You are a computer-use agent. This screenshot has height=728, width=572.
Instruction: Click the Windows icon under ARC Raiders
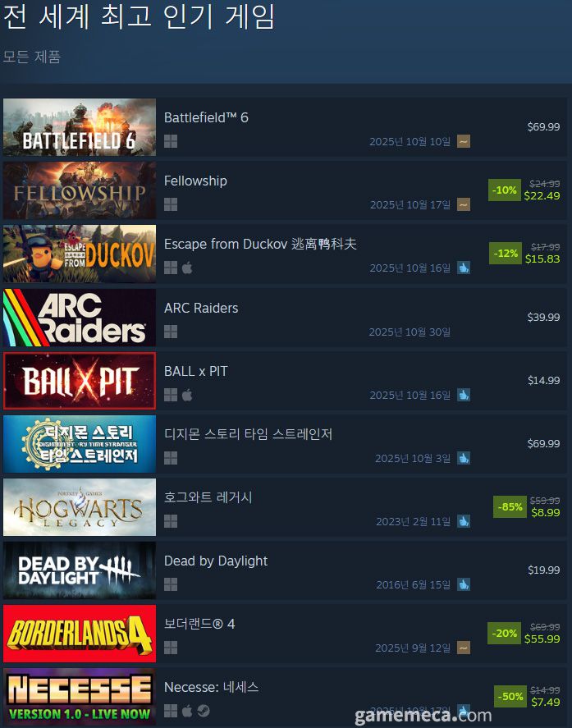(x=171, y=332)
